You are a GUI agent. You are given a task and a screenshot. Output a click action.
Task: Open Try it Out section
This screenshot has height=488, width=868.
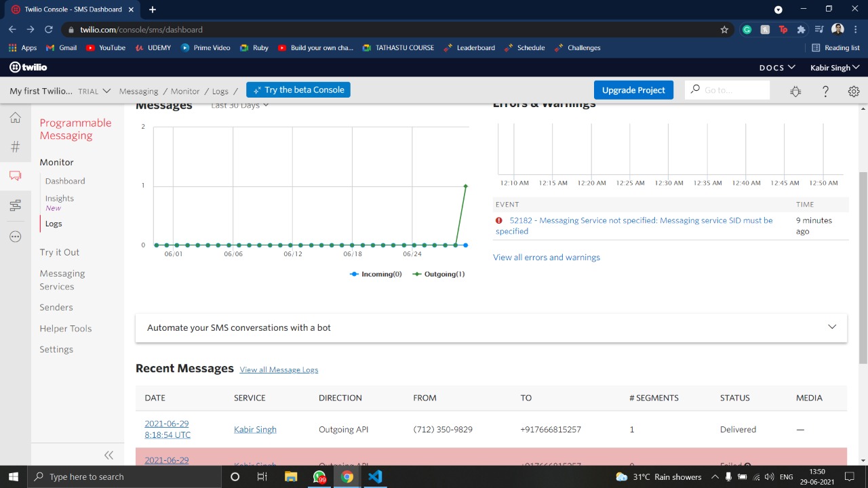[60, 252]
